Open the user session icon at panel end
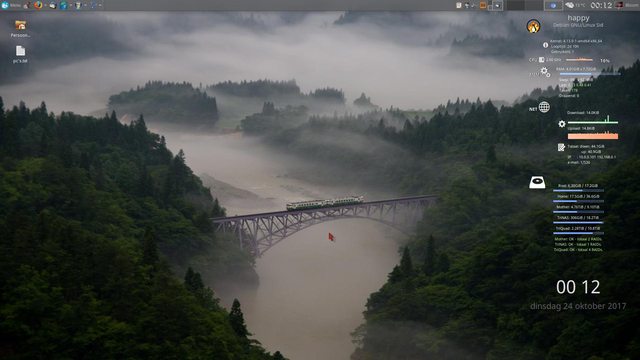The height and width of the screenshot is (360, 640). pyautogui.click(x=619, y=5)
